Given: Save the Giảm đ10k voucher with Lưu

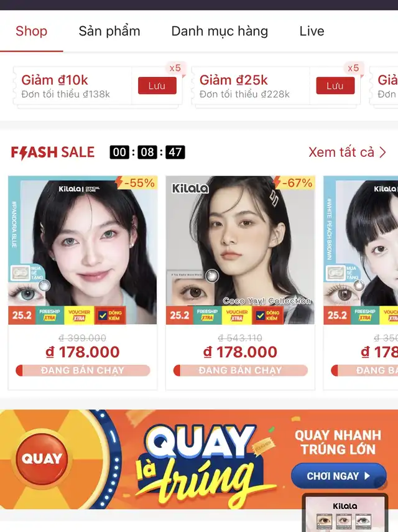Looking at the screenshot, I should pyautogui.click(x=157, y=85).
